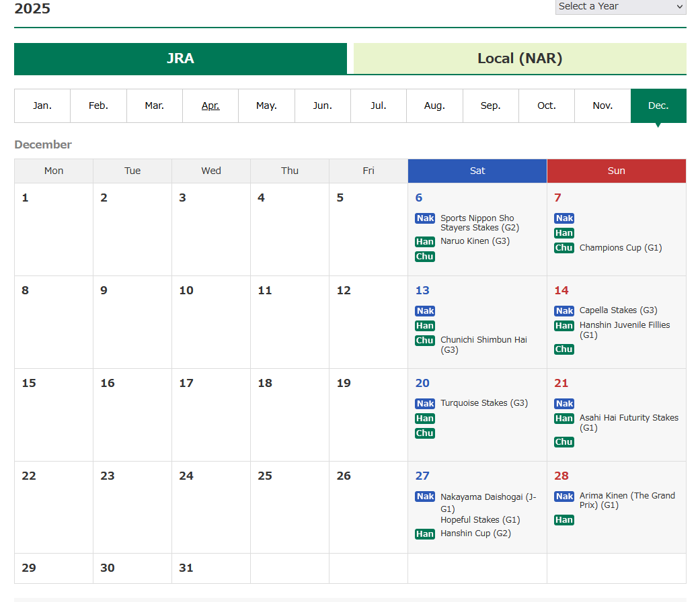The height and width of the screenshot is (602, 700).
Task: Click the Han badge on December 27
Action: pyautogui.click(x=425, y=534)
